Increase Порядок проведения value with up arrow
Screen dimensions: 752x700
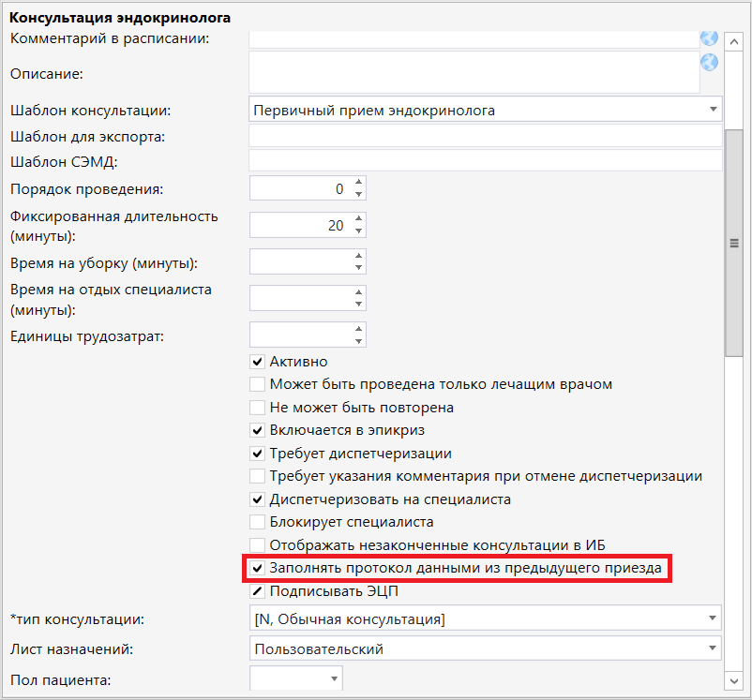pos(357,183)
